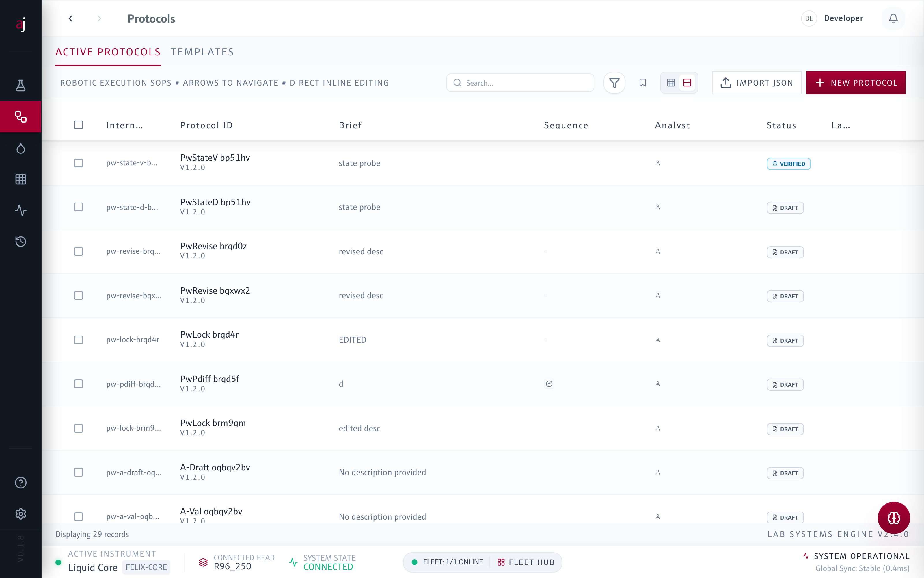Image resolution: width=924 pixels, height=578 pixels.
Task: Click the aj logo in sidebar
Action: pos(21,25)
